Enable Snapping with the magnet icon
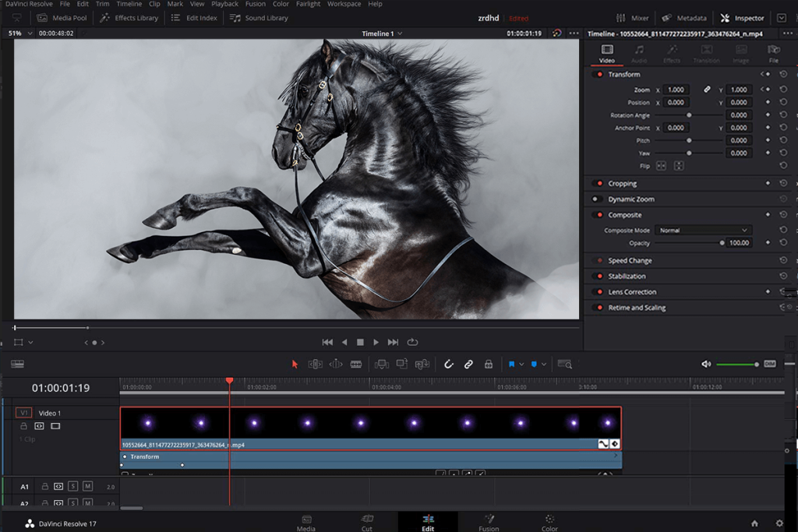The height and width of the screenshot is (532, 798). pyautogui.click(x=448, y=364)
